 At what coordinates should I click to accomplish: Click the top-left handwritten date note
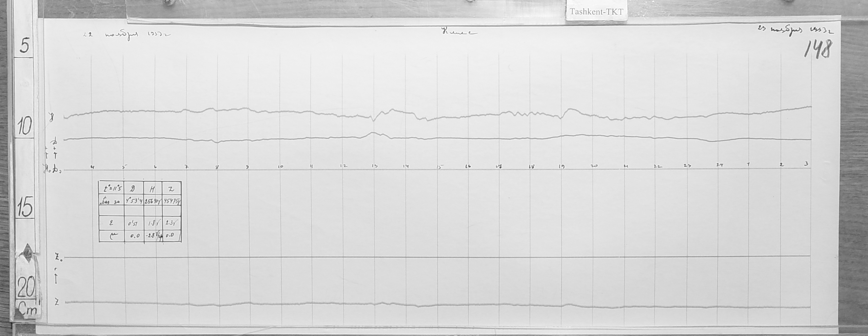pyautogui.click(x=125, y=35)
